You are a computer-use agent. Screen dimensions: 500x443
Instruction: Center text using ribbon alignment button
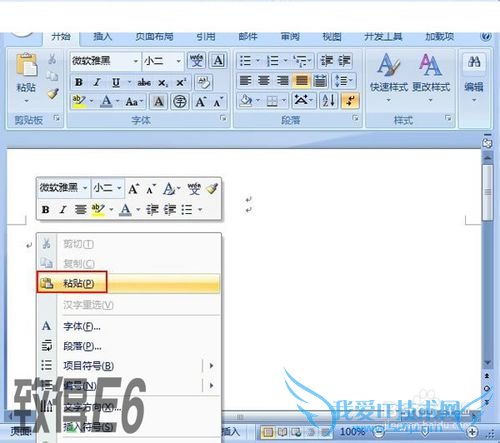click(x=264, y=81)
